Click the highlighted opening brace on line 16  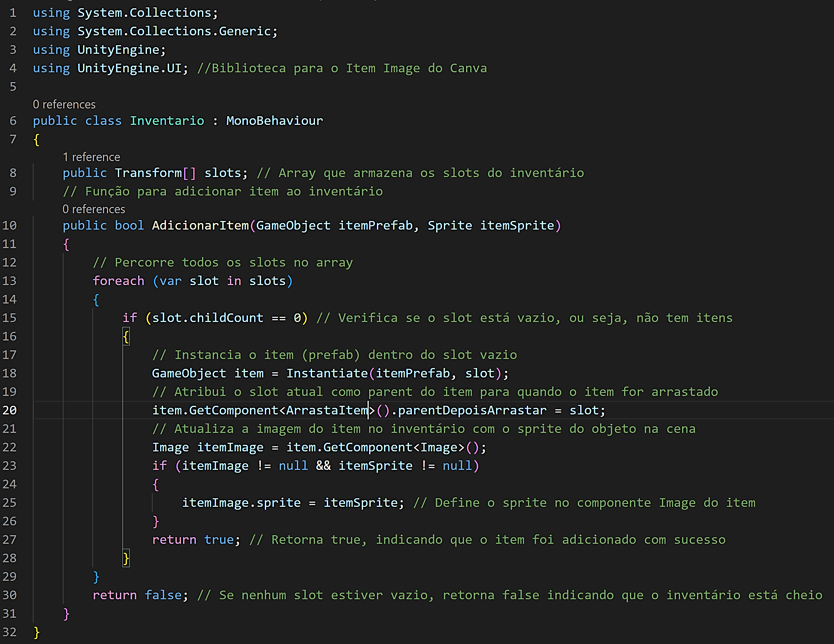coord(126,337)
